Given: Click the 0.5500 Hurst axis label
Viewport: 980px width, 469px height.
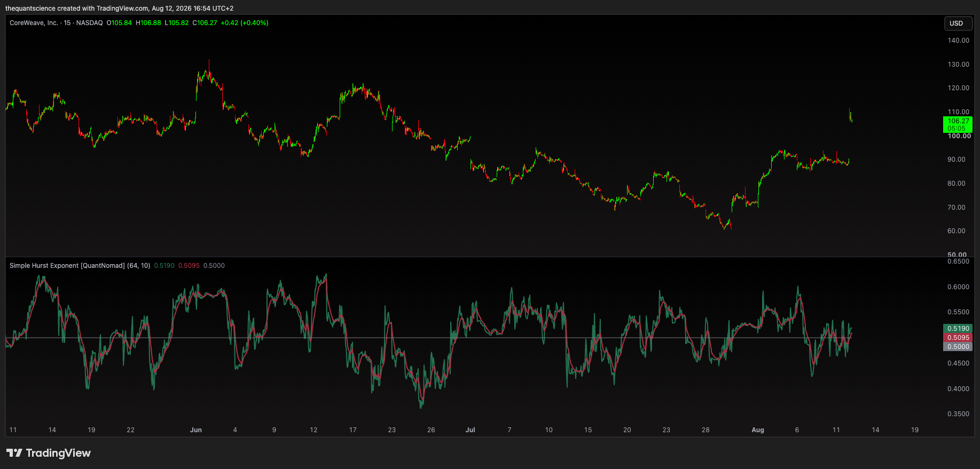Looking at the screenshot, I should pos(958,312).
